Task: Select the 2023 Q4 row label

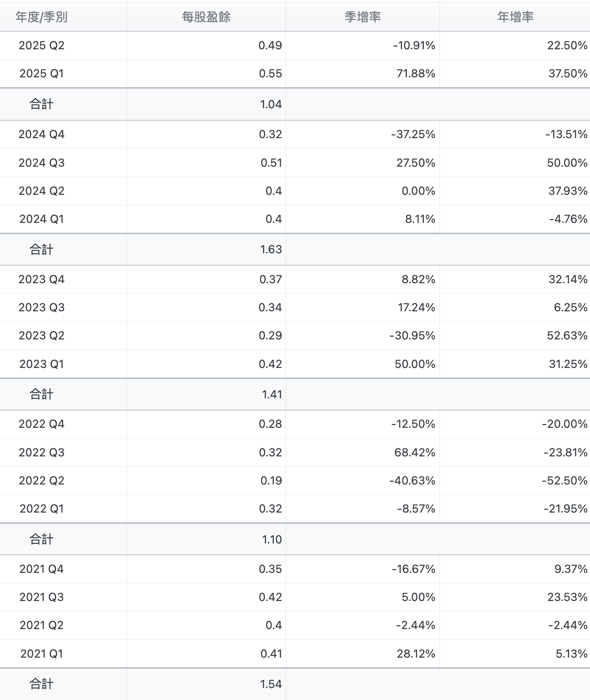Action: [41, 280]
